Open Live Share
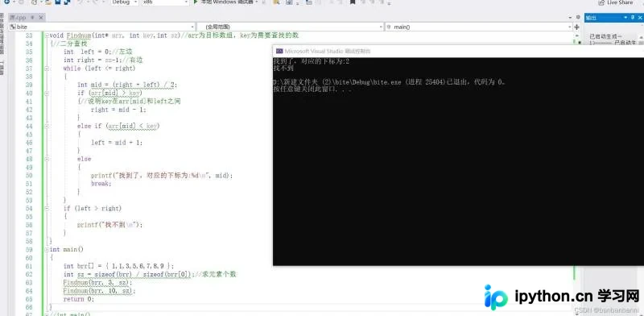 [616, 2]
